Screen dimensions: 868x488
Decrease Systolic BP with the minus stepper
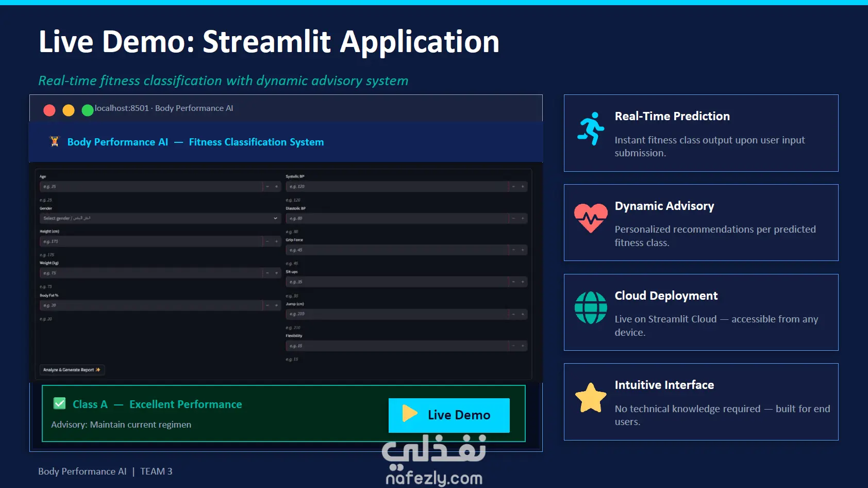click(x=513, y=186)
